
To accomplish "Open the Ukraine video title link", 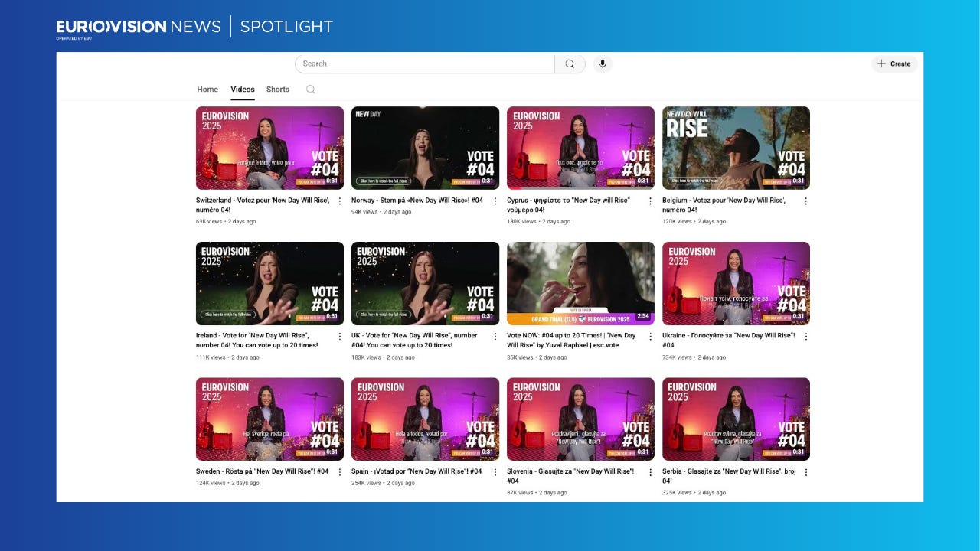I will point(728,340).
